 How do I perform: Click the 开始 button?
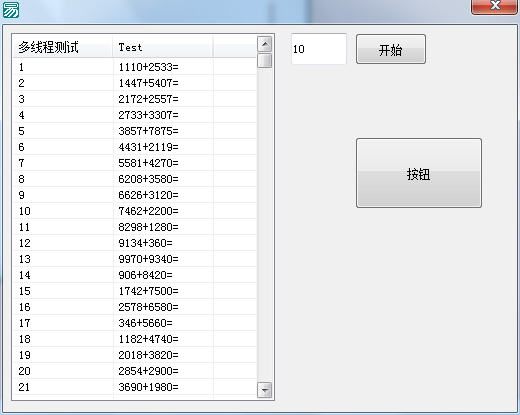pyautogui.click(x=391, y=49)
